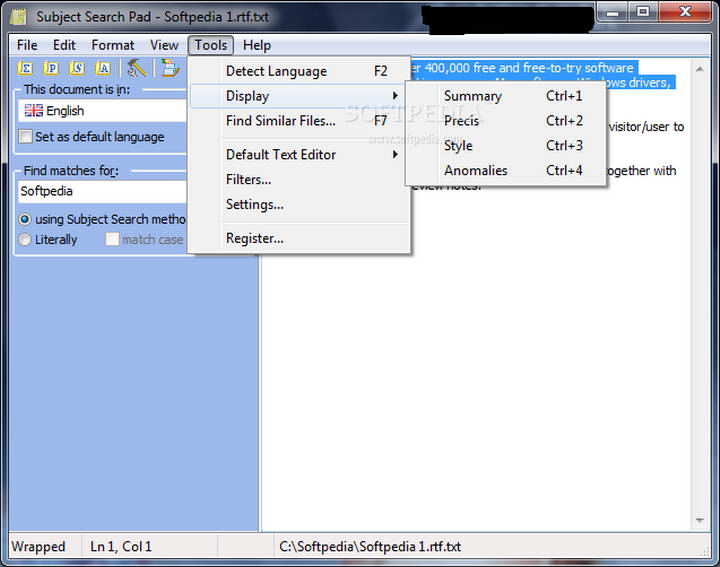Image resolution: width=720 pixels, height=567 pixels.
Task: Open the English language dropdown
Action: 102,111
